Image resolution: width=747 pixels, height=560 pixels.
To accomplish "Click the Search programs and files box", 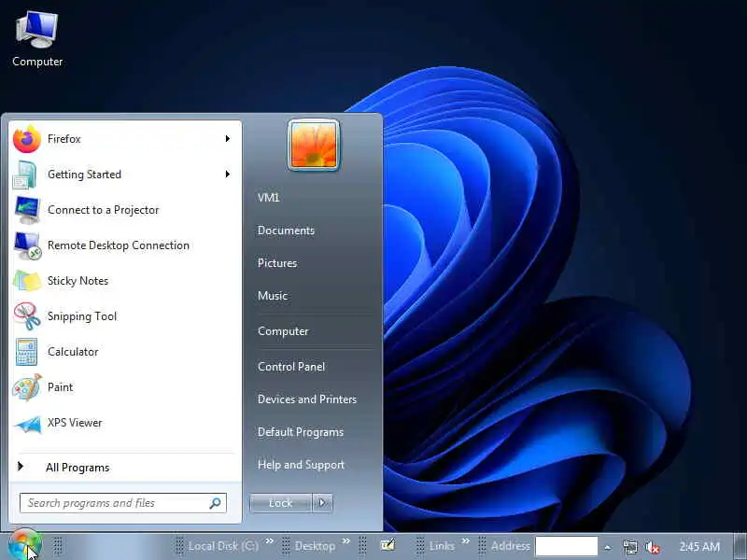I will [123, 503].
